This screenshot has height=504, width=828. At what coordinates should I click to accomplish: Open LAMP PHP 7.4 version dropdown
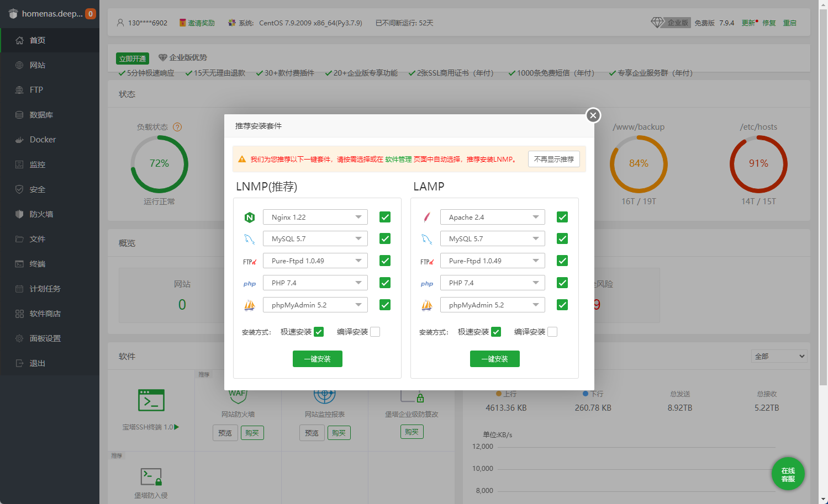493,283
